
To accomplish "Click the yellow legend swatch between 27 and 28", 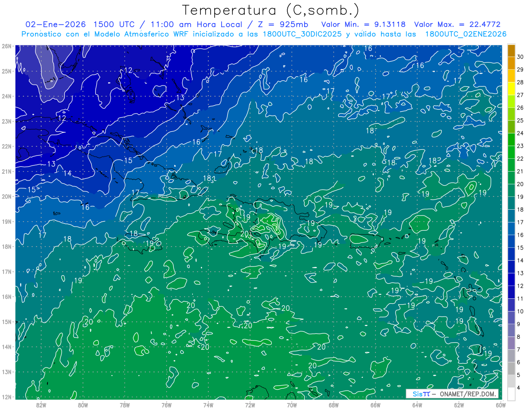I will pos(511,88).
